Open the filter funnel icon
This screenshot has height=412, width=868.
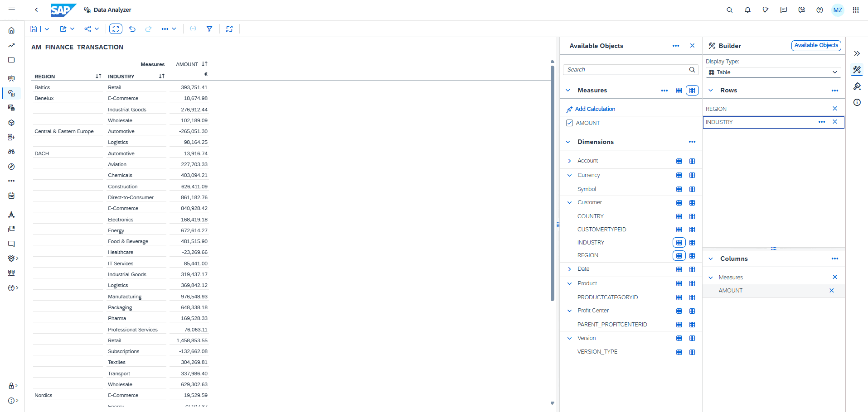(209, 29)
